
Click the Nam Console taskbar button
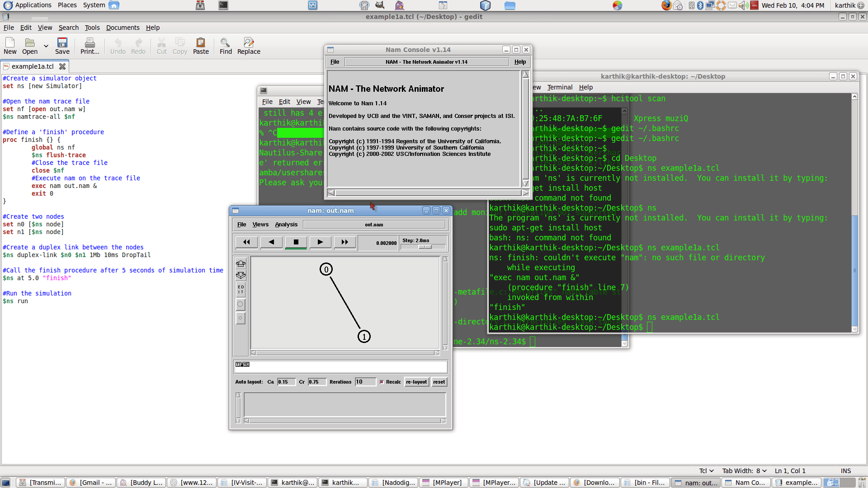click(x=745, y=483)
